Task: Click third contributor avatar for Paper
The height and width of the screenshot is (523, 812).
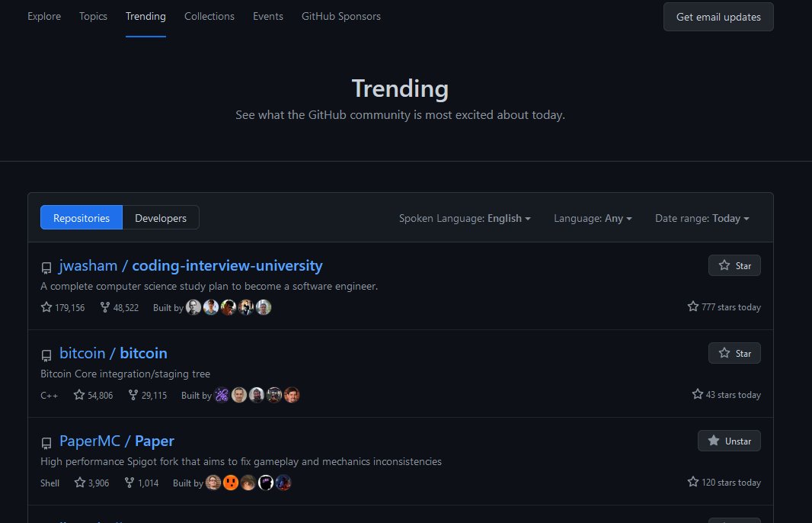Action: point(248,483)
